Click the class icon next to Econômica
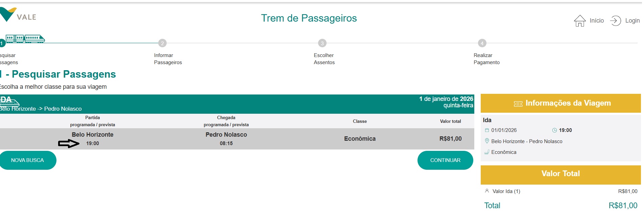This screenshot has width=644, height=218. click(487, 152)
